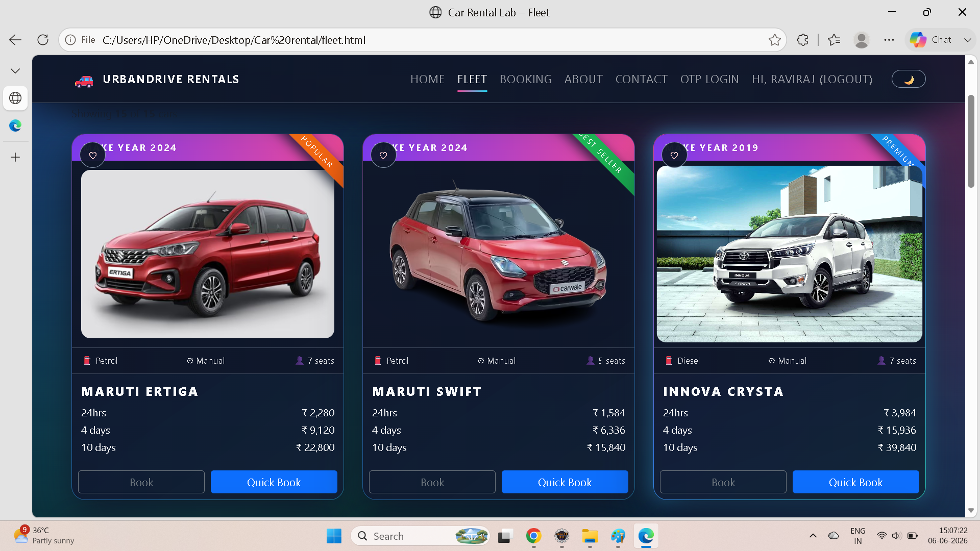980x551 pixels.
Task: Expand the sidebar tab actions chevron
Action: [15, 71]
